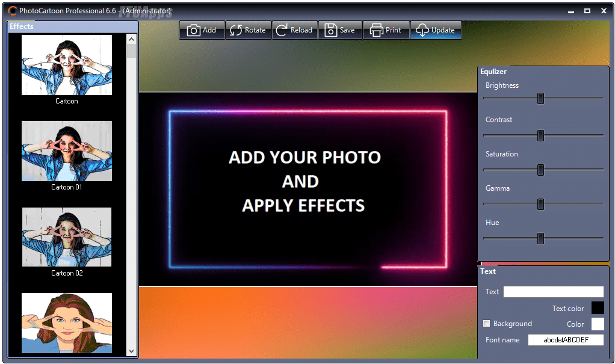The image size is (615, 364).
Task: Click the Saturation slider handle
Action: [x=540, y=170]
